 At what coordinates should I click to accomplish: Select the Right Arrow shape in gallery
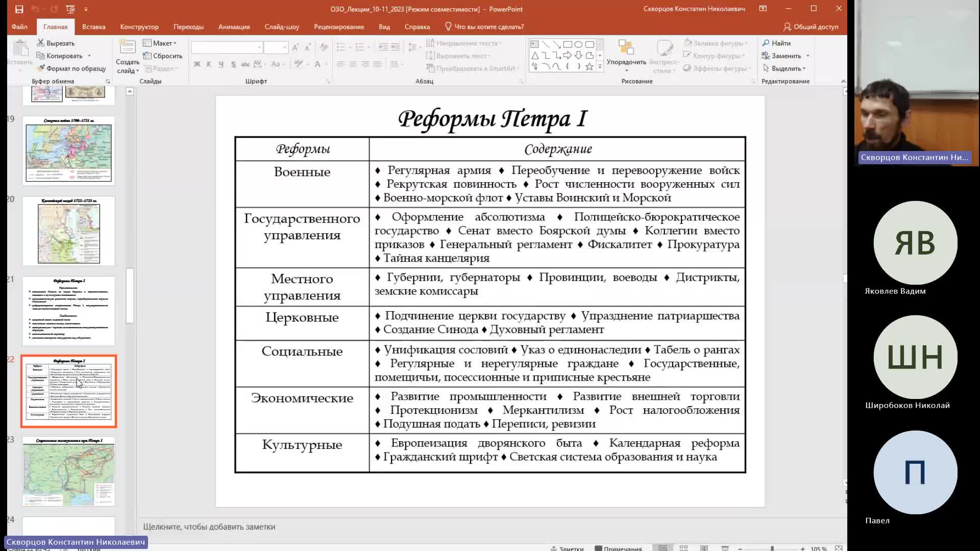[x=567, y=55]
